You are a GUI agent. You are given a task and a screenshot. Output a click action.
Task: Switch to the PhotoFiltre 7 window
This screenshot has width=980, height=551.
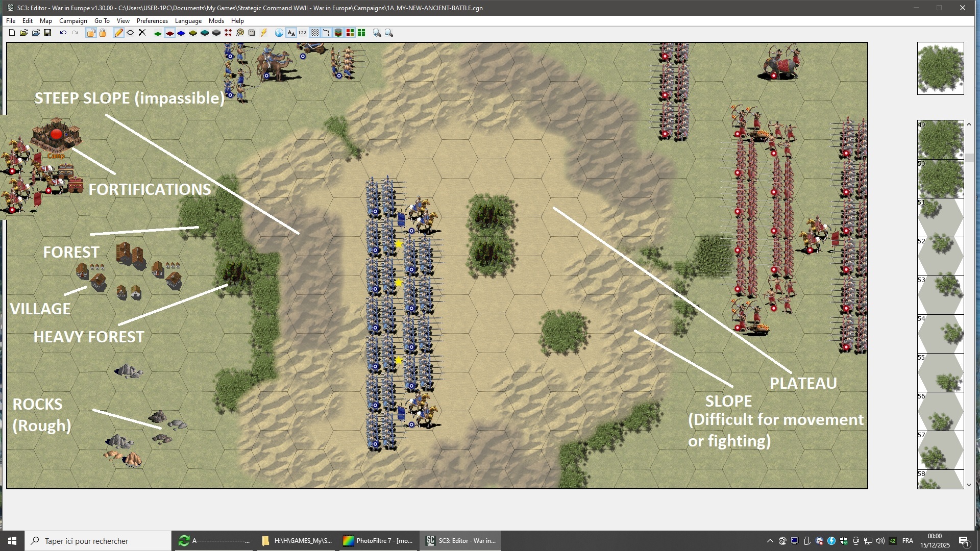[x=378, y=541]
